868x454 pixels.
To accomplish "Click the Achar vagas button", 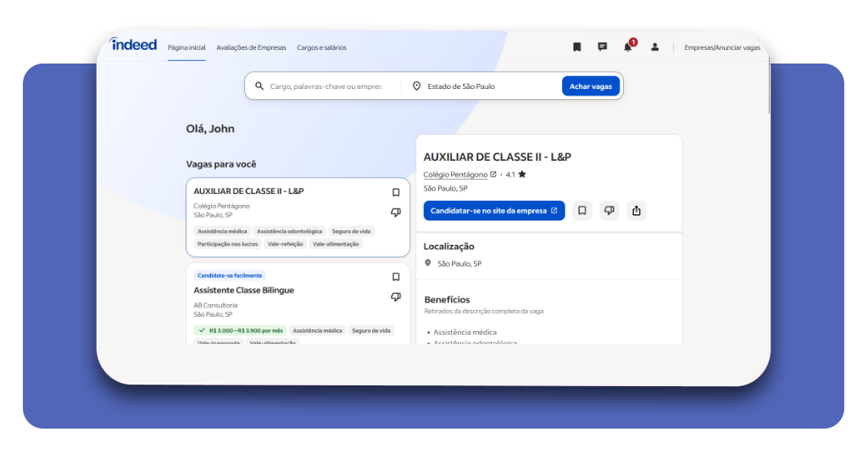I will tap(591, 86).
